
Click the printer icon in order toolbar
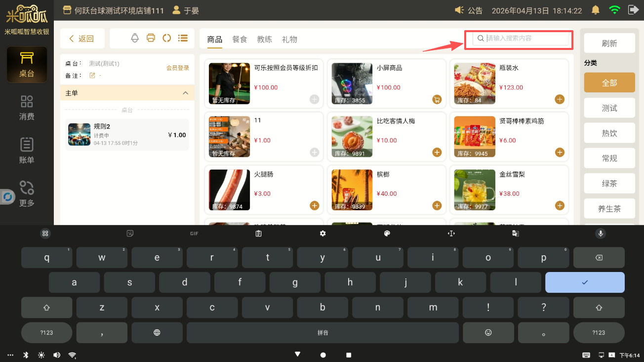point(151,38)
